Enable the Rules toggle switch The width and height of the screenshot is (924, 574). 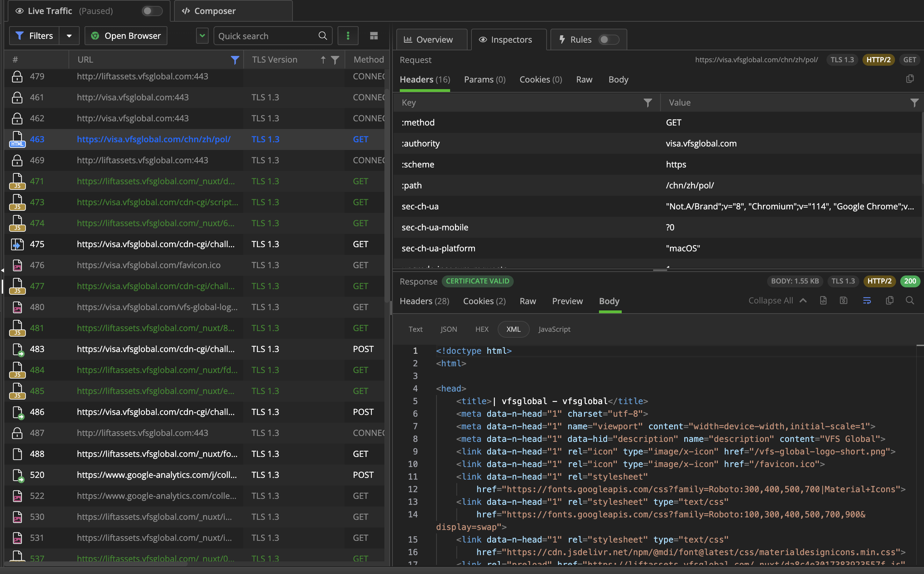coord(608,40)
